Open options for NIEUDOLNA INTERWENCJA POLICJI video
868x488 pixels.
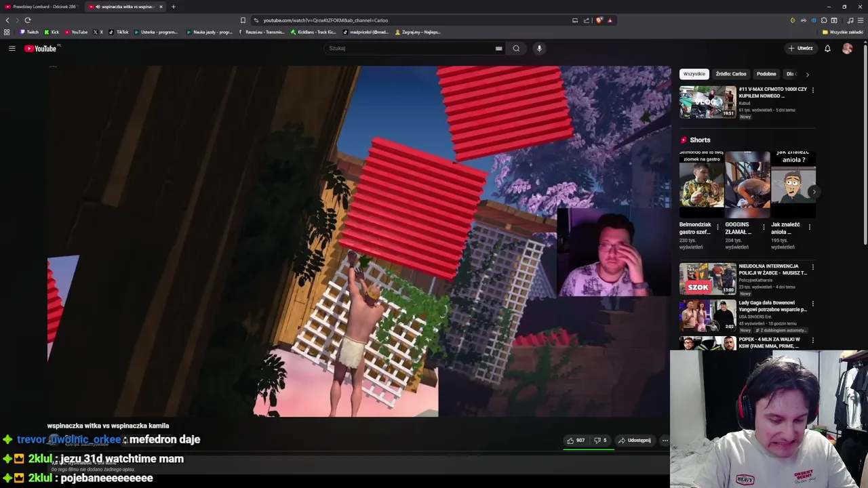coord(812,267)
